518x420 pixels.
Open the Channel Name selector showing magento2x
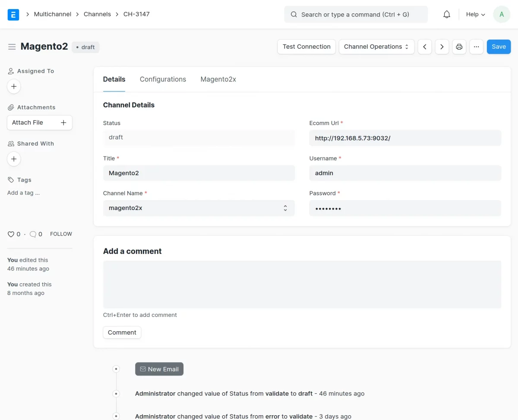pos(199,208)
